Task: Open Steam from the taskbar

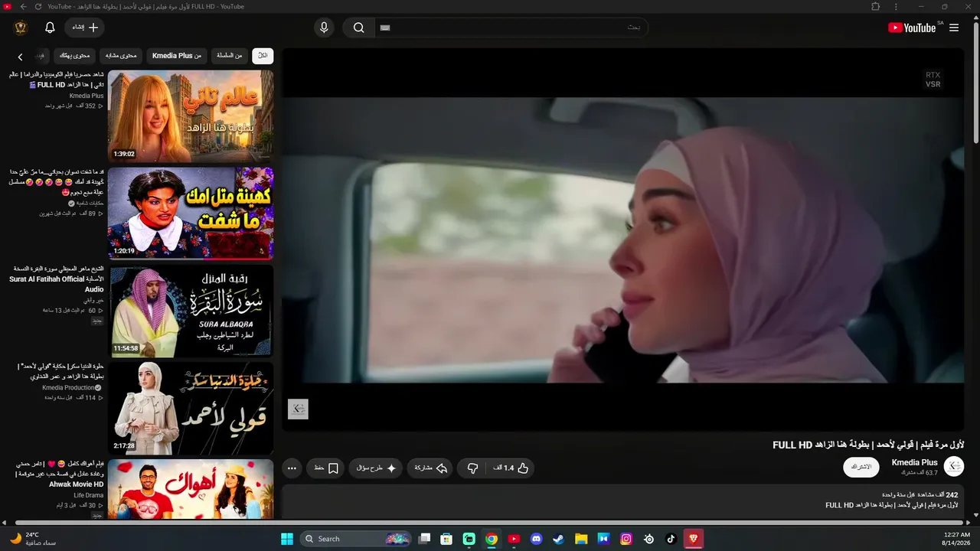Action: click(559, 539)
